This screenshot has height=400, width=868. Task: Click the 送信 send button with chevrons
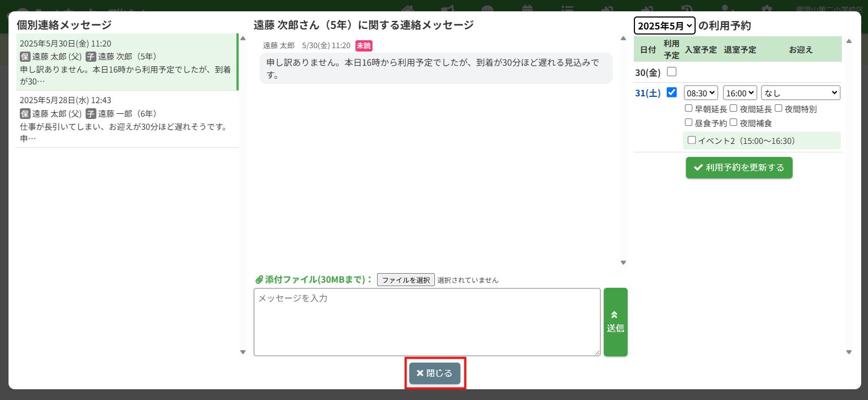(615, 322)
